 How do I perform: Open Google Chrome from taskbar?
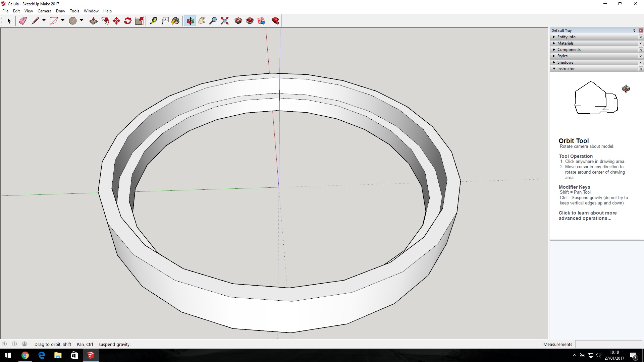pyautogui.click(x=25, y=355)
